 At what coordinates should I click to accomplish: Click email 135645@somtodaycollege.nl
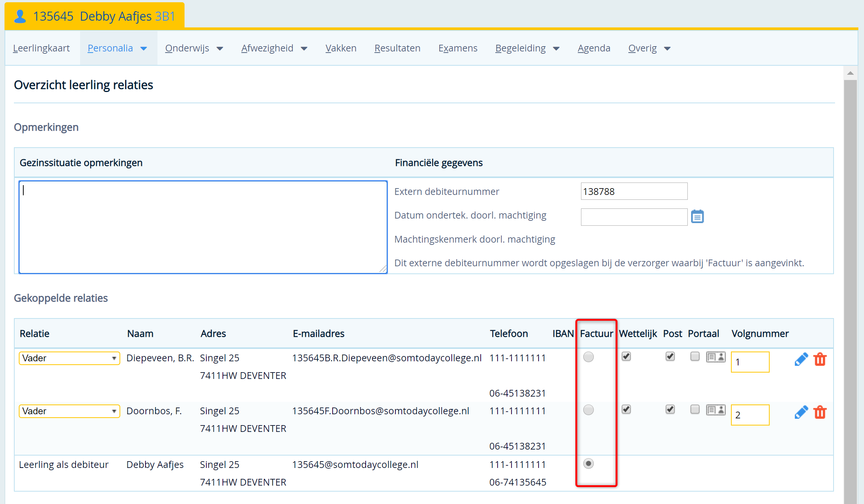[x=355, y=465]
